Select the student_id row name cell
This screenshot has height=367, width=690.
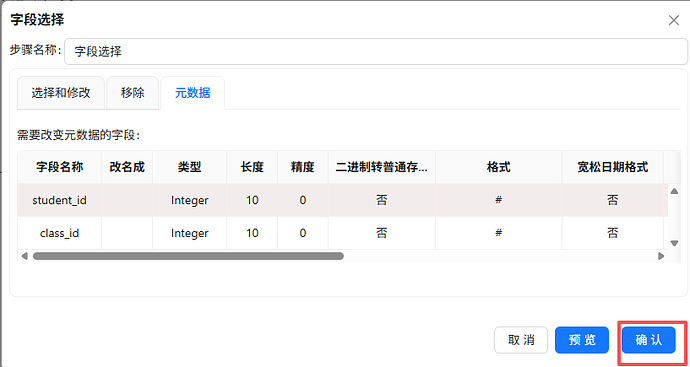pyautogui.click(x=59, y=200)
